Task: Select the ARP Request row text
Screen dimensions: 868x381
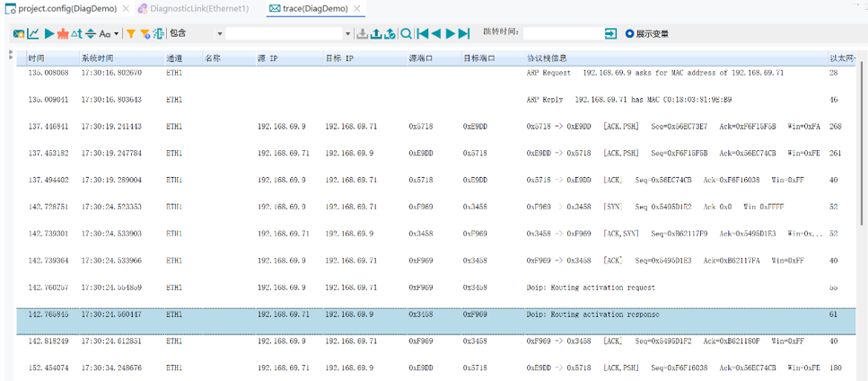Action: coord(655,73)
